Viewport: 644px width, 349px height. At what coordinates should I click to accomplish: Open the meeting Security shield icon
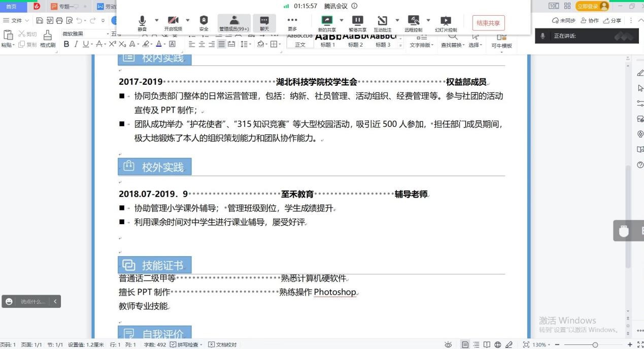204,22
